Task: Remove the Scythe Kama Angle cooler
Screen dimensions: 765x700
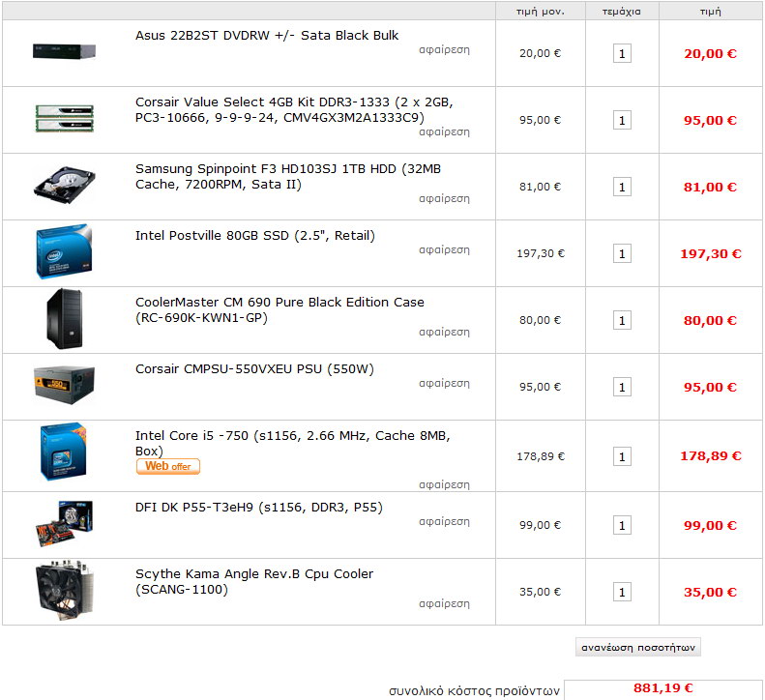Action: point(444,604)
